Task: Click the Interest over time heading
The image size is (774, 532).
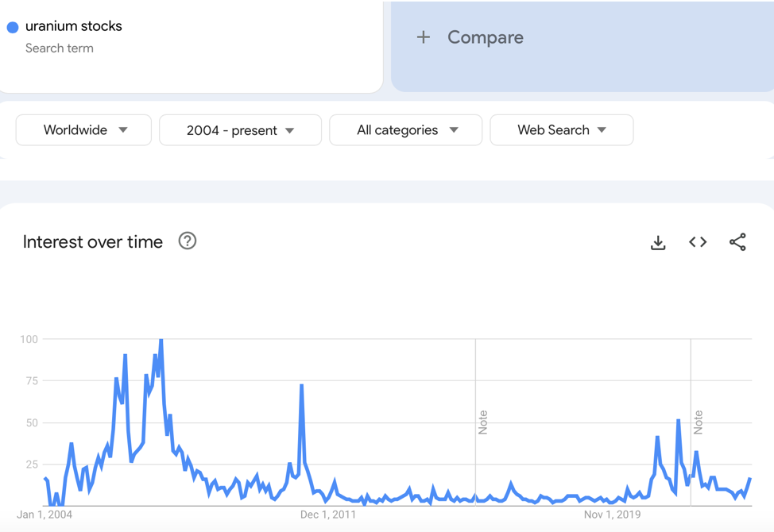Action: [93, 242]
